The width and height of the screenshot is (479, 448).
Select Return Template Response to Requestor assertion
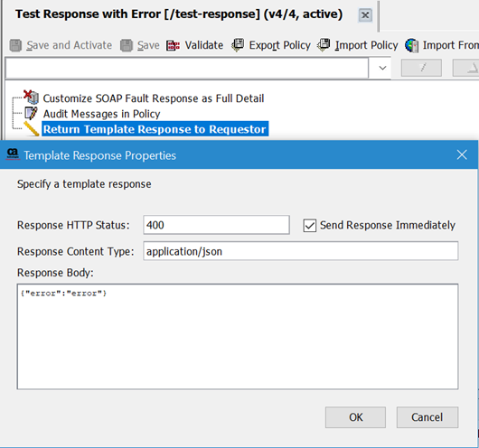tap(155, 129)
